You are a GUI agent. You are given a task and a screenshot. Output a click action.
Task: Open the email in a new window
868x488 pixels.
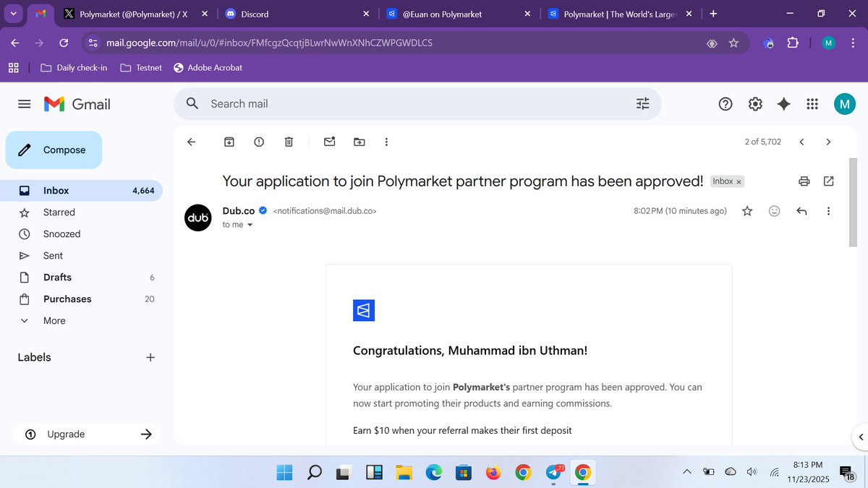coord(828,181)
